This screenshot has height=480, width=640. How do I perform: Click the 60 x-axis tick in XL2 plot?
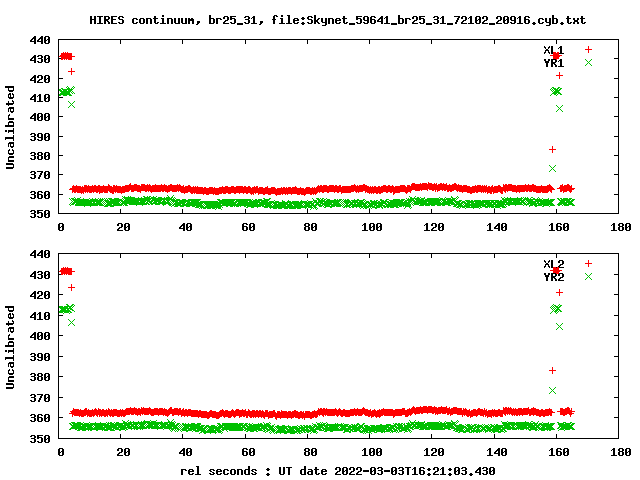[x=248, y=452]
